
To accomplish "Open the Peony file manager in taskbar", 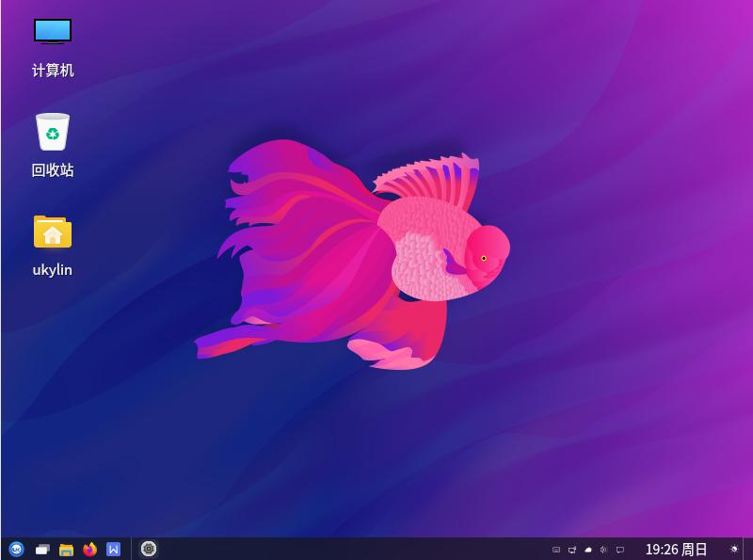I will coord(67,549).
